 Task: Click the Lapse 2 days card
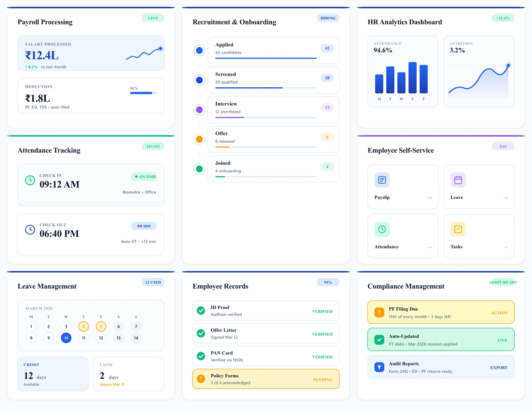pos(129,374)
